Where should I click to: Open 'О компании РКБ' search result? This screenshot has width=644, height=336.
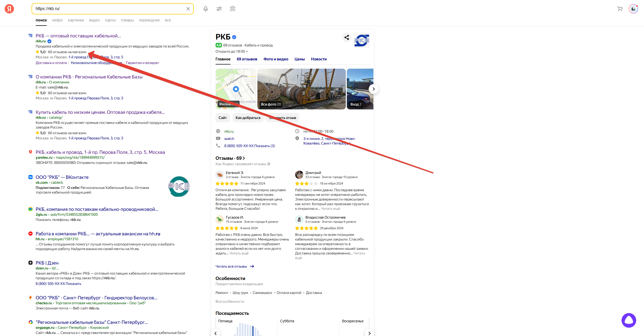[89, 77]
